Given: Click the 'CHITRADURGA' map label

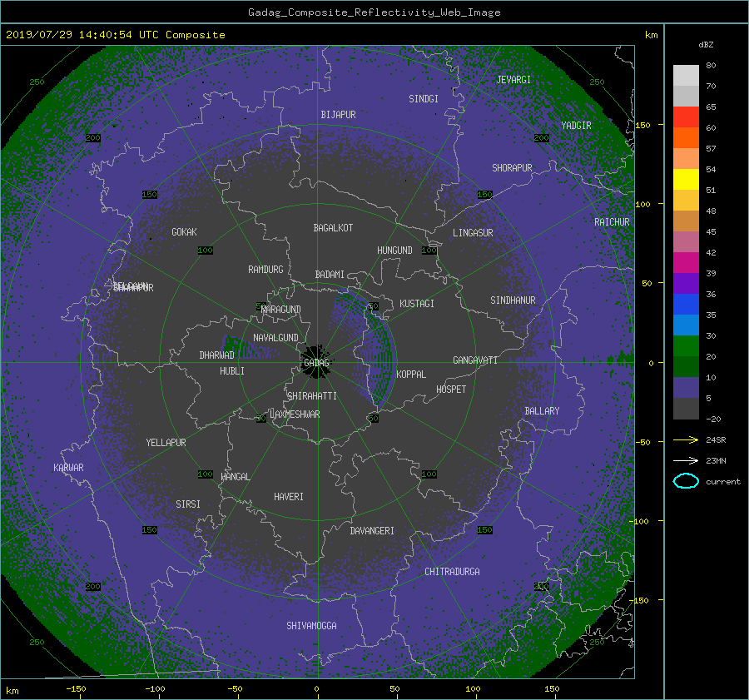Looking at the screenshot, I should click(452, 572).
